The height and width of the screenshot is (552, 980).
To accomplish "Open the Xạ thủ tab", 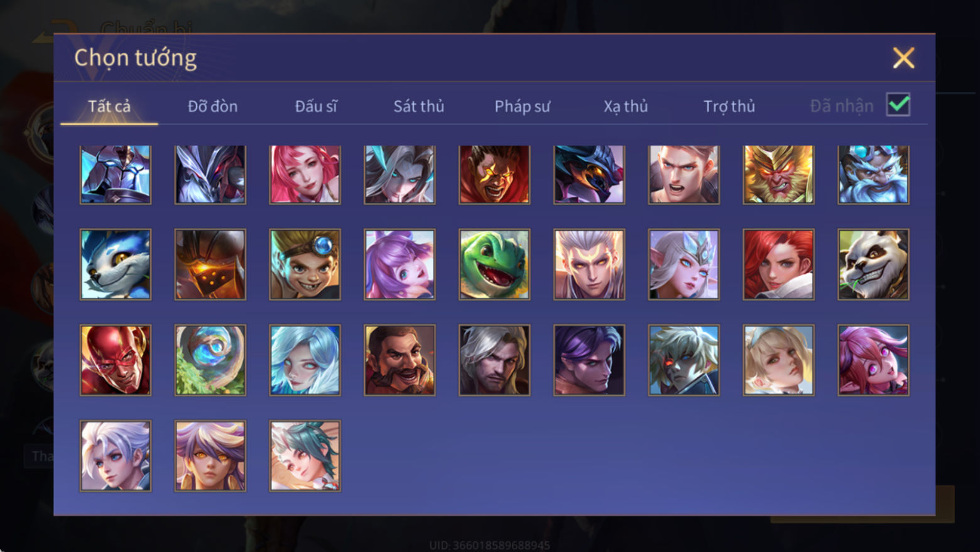I will (626, 106).
